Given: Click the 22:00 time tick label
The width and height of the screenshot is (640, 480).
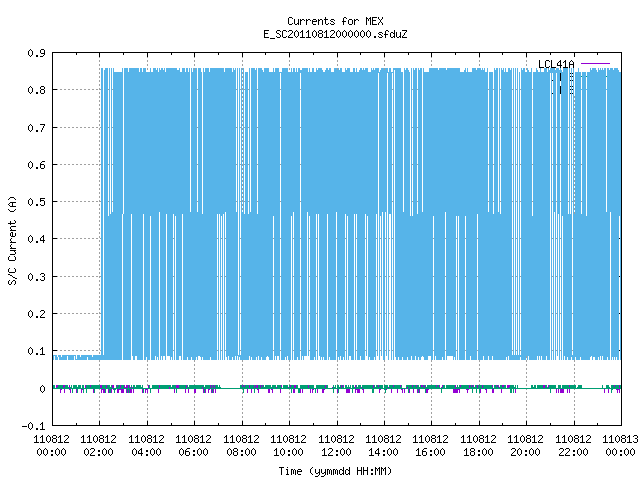Looking at the screenshot, I should (x=573, y=452).
